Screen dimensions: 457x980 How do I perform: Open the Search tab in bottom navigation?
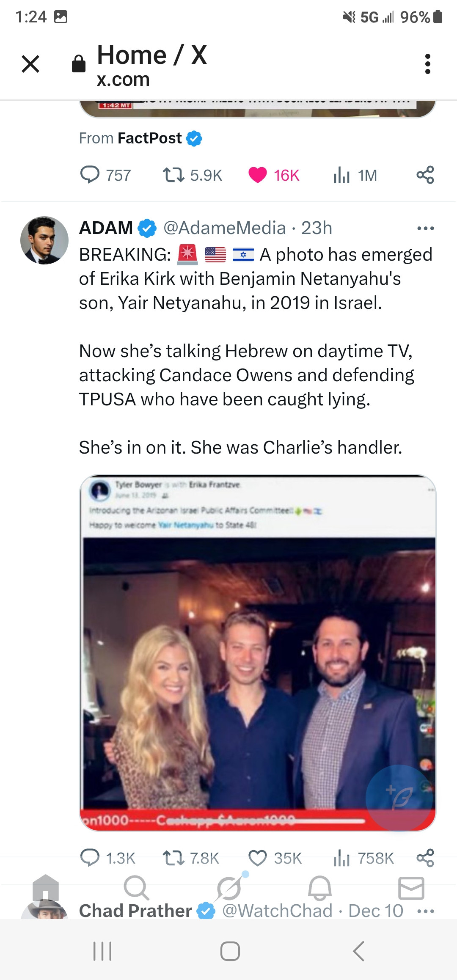(x=136, y=888)
